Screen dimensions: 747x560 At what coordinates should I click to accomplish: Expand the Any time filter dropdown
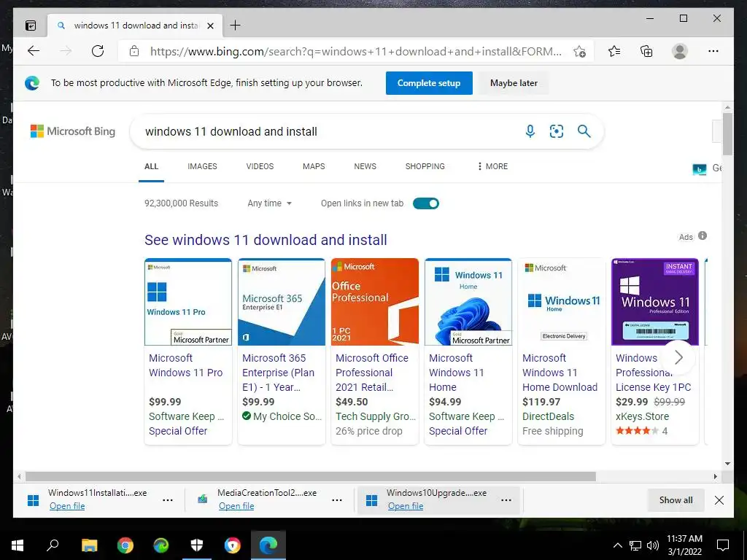click(x=270, y=203)
